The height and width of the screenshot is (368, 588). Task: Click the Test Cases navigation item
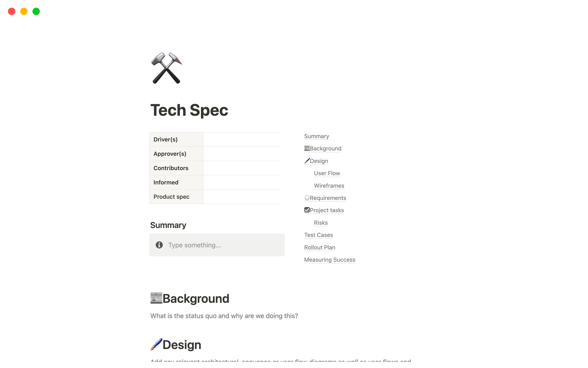tap(318, 235)
